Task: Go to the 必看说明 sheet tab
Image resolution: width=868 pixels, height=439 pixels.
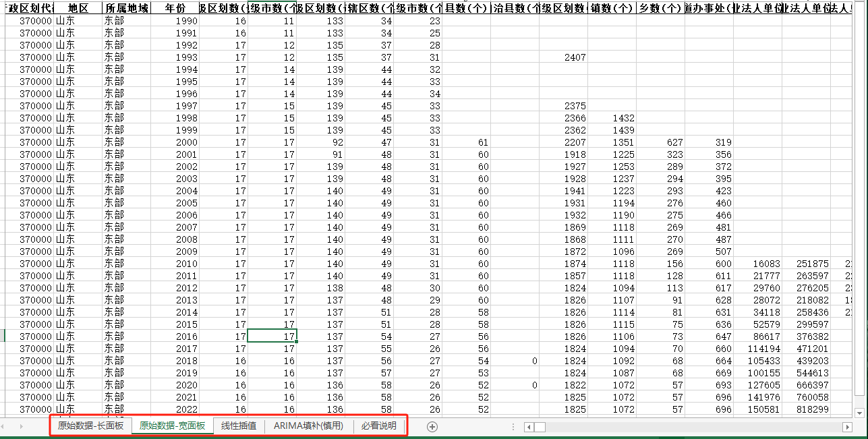Action: (378, 426)
